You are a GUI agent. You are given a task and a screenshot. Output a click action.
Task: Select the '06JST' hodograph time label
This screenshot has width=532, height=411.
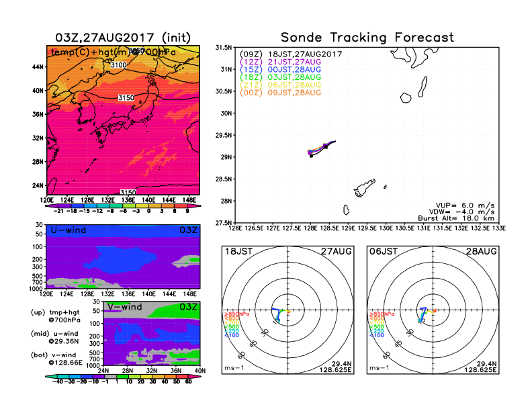click(x=384, y=251)
